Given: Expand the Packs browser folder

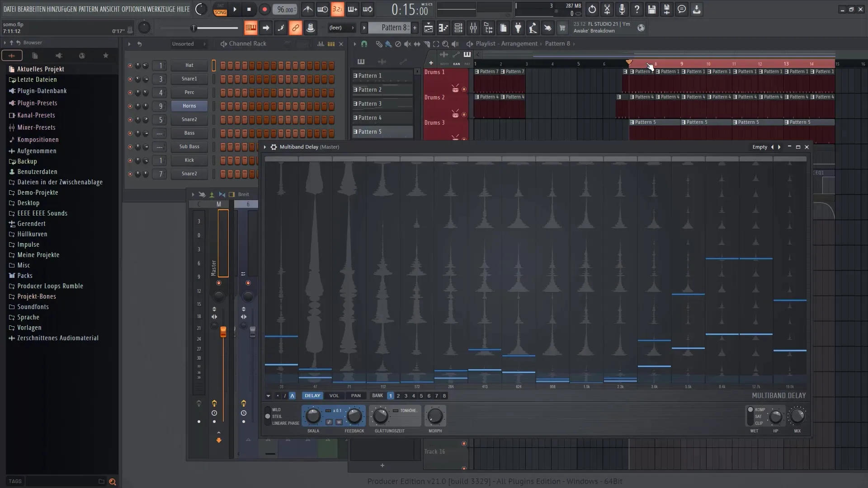Looking at the screenshot, I should click(x=25, y=276).
